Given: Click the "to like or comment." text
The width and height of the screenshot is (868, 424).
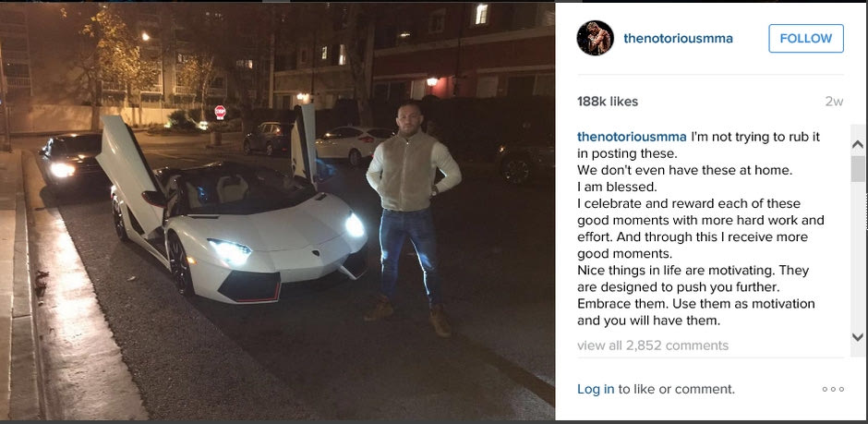Looking at the screenshot, I should coord(677,389).
